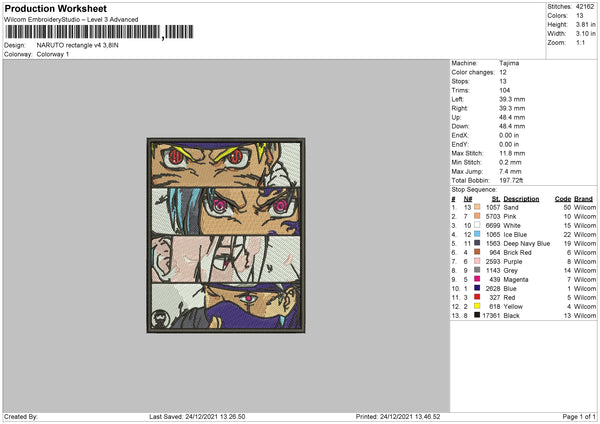Screen dimensions: 600x424
Task: Click the Yellow color swatch
Action: tap(477, 306)
